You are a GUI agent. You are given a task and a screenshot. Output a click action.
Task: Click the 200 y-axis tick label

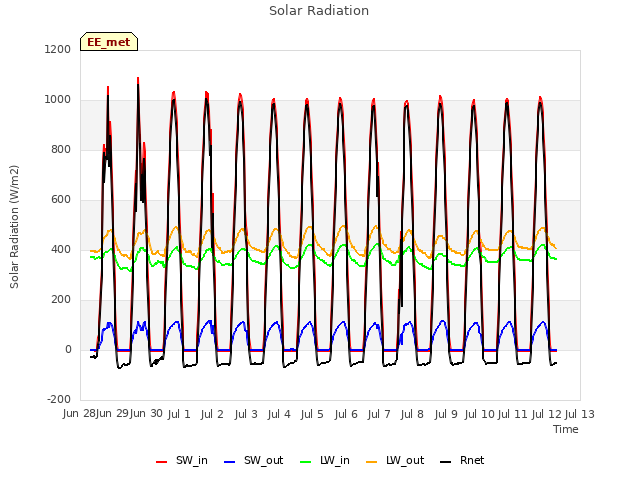coord(61,299)
